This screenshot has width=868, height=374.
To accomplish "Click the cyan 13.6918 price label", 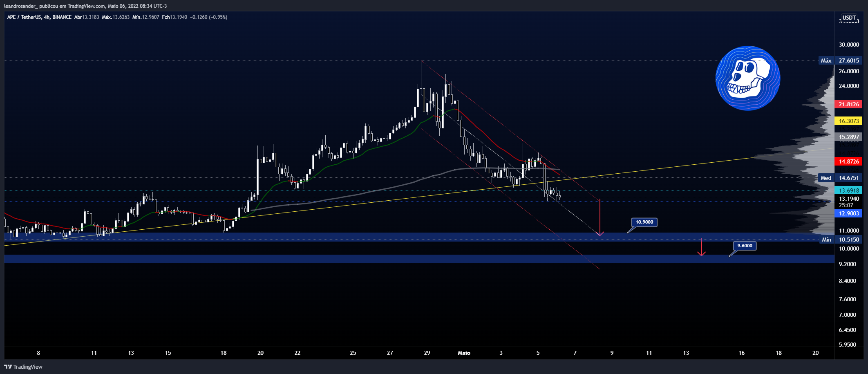I will pyautogui.click(x=849, y=190).
